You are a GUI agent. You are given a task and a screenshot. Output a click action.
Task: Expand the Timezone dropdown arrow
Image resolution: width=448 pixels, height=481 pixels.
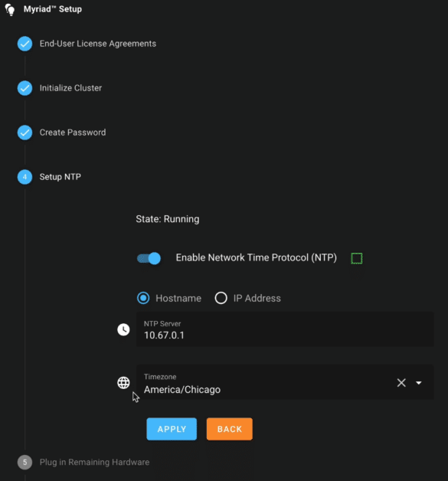[419, 382]
